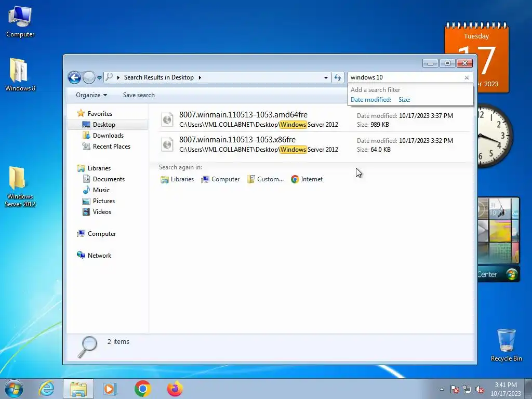
Task: Click the network tray icon
Action: (x=467, y=389)
